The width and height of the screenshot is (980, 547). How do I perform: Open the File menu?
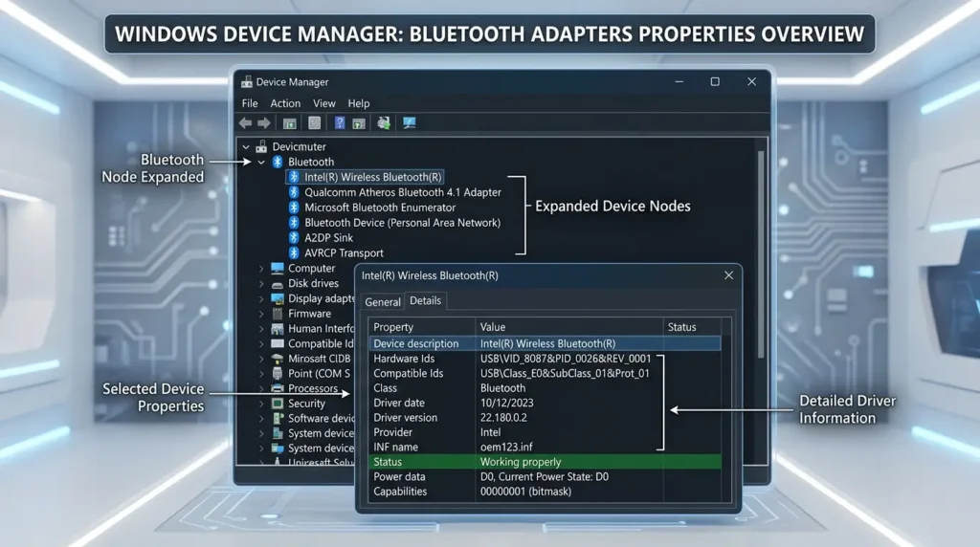point(250,103)
